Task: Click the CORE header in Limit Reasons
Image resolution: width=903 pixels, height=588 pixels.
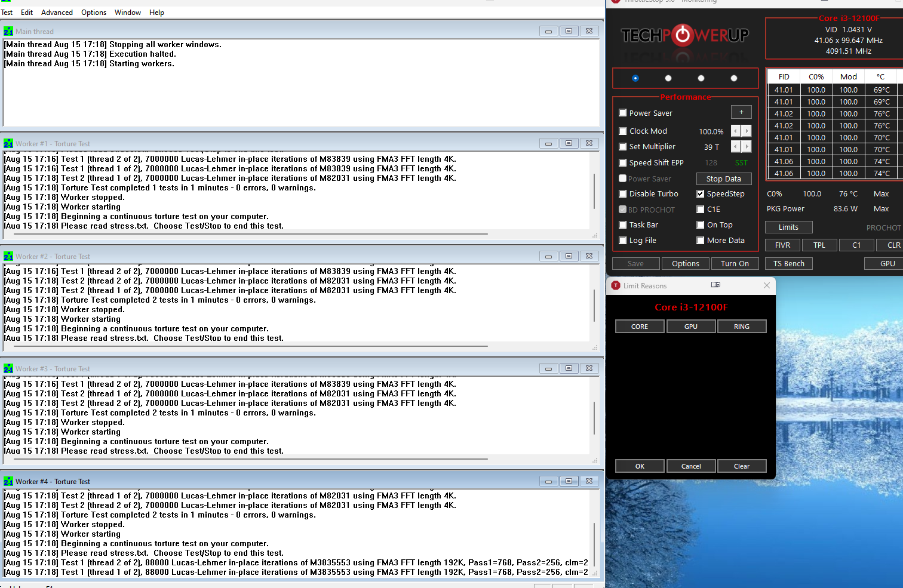Action: click(x=640, y=327)
